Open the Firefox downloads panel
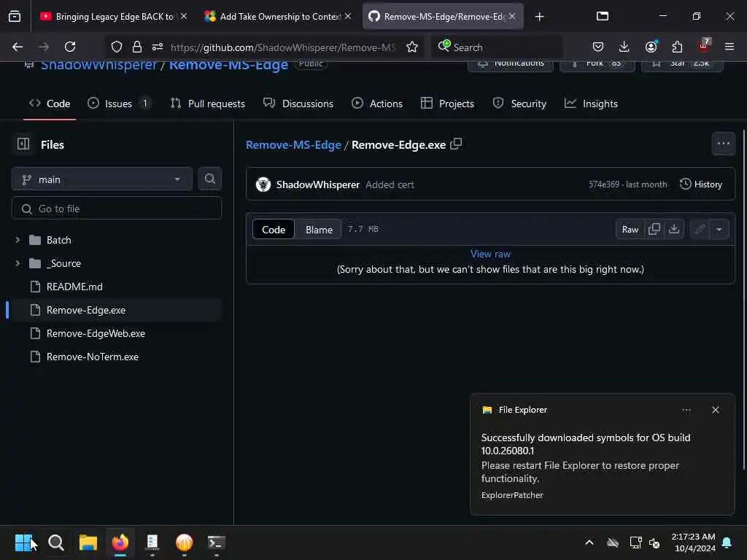Image resolution: width=747 pixels, height=560 pixels. (624, 47)
